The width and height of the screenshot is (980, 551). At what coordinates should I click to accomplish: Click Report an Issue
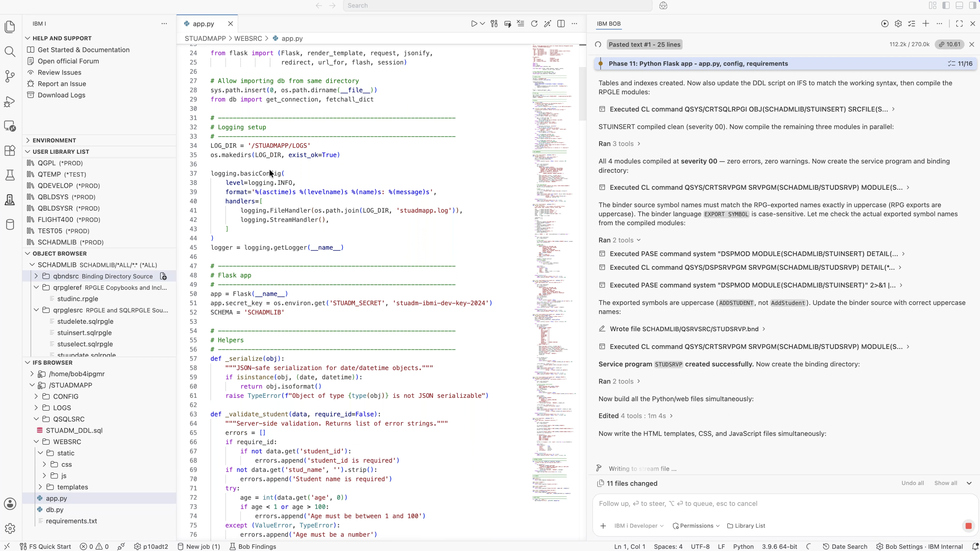62,84
